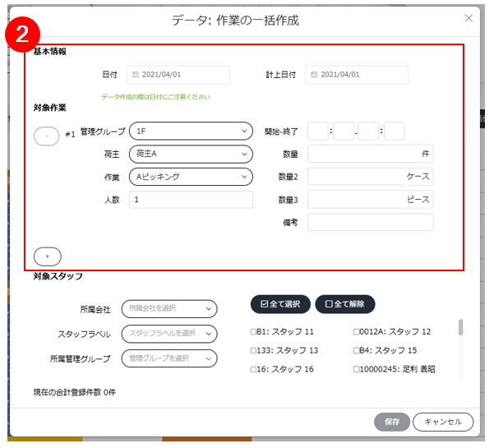This screenshot has width=494, height=448.
Task: Click the 人数 input field
Action: pyautogui.click(x=191, y=200)
